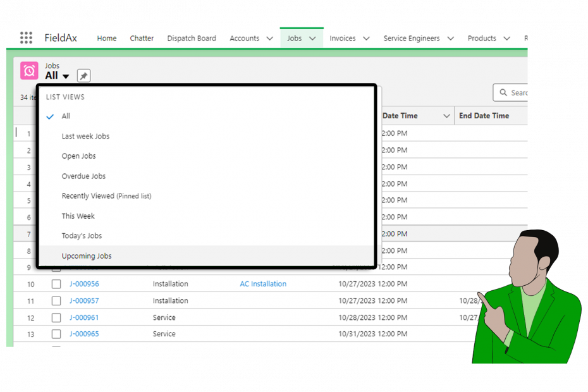Image resolution: width=588 pixels, height=392 pixels.
Task: Click the FieldAx logo
Action: pyautogui.click(x=61, y=37)
